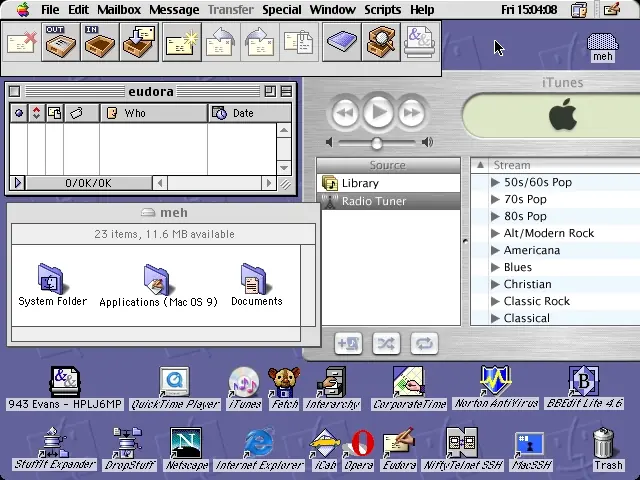Sort mailbox by Date column header
640x480 pixels.
click(250, 113)
